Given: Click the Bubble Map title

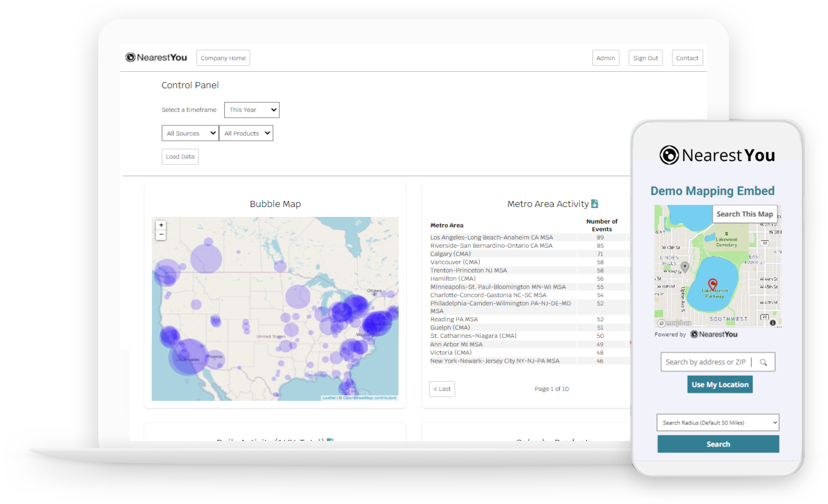Looking at the screenshot, I should coord(275,204).
